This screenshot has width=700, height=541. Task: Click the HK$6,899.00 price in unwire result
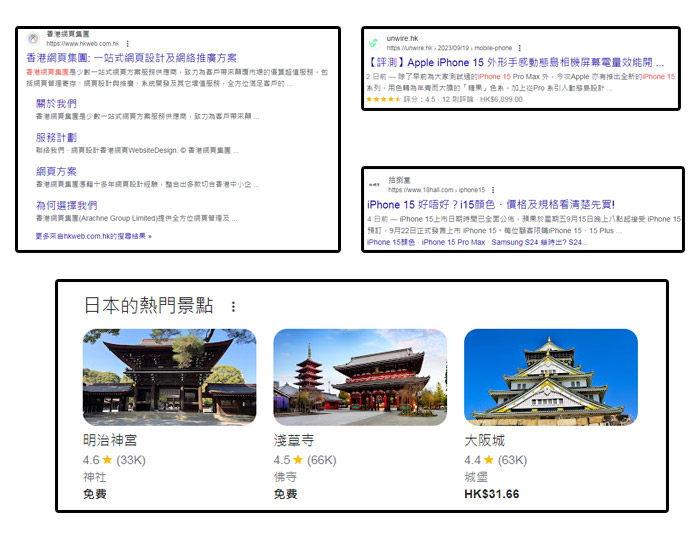[x=501, y=99]
